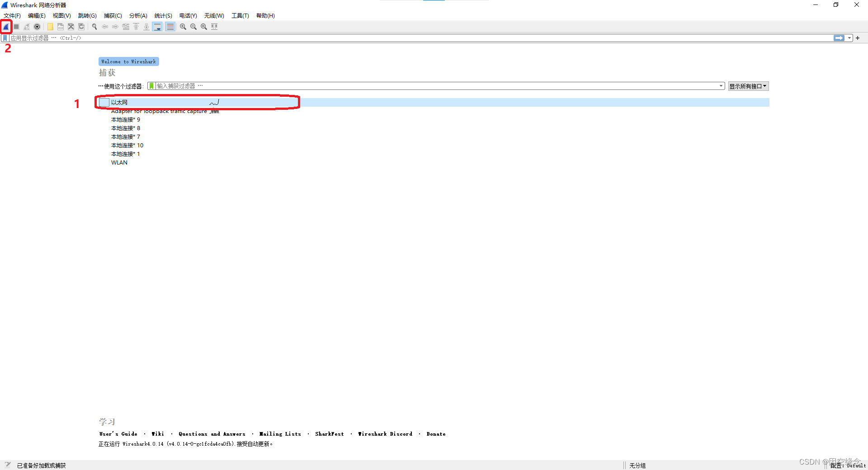Click into the capture filter input field
Screen dimensions: 868x470
coord(436,86)
